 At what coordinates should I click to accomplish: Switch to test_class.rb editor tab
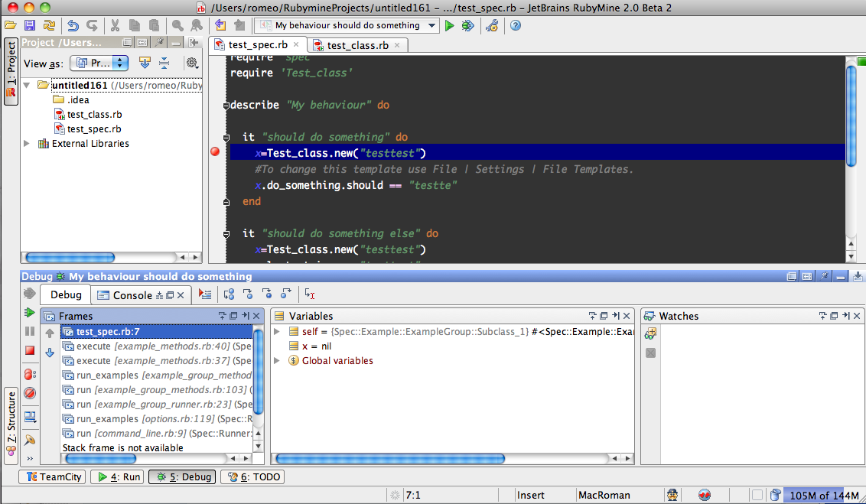point(356,45)
